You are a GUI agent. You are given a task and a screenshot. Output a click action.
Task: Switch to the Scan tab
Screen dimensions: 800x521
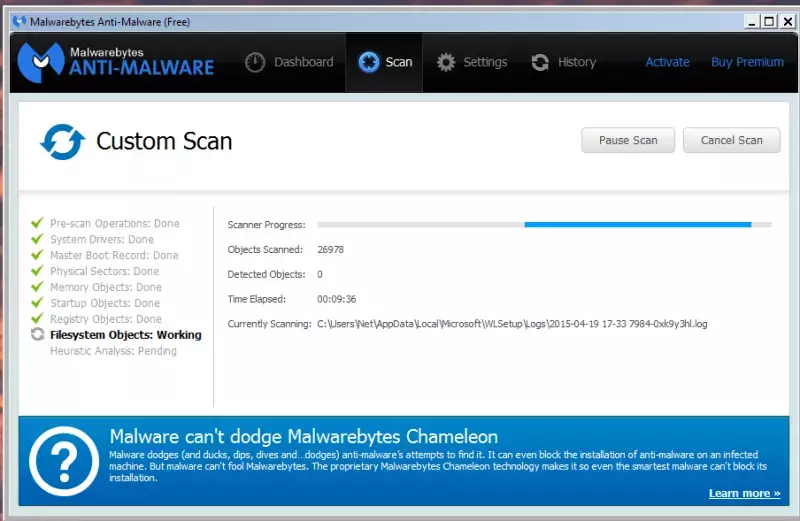coord(384,62)
